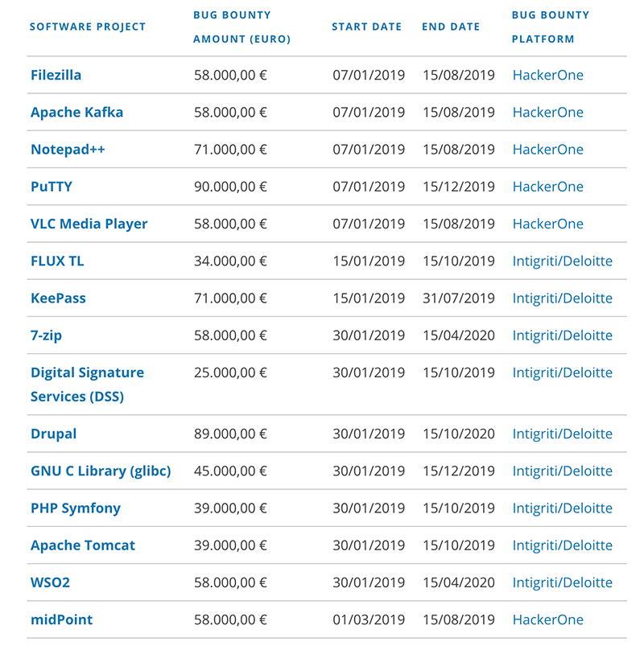Click the PuTTY bounty amount 90.000,00 €
This screenshot has height=650, width=644.
tap(230, 187)
